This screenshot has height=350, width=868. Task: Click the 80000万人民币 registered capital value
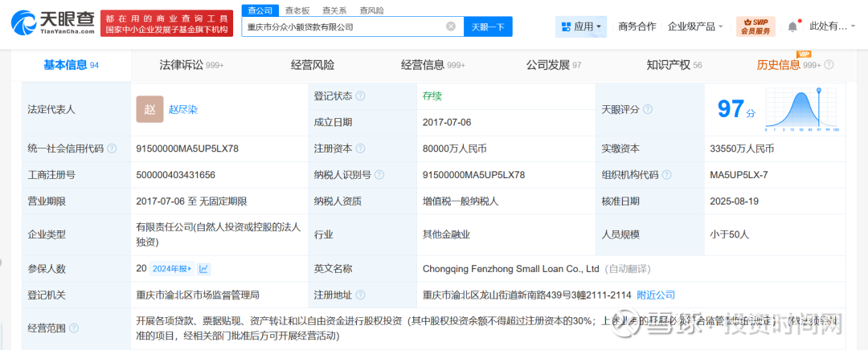coord(454,149)
